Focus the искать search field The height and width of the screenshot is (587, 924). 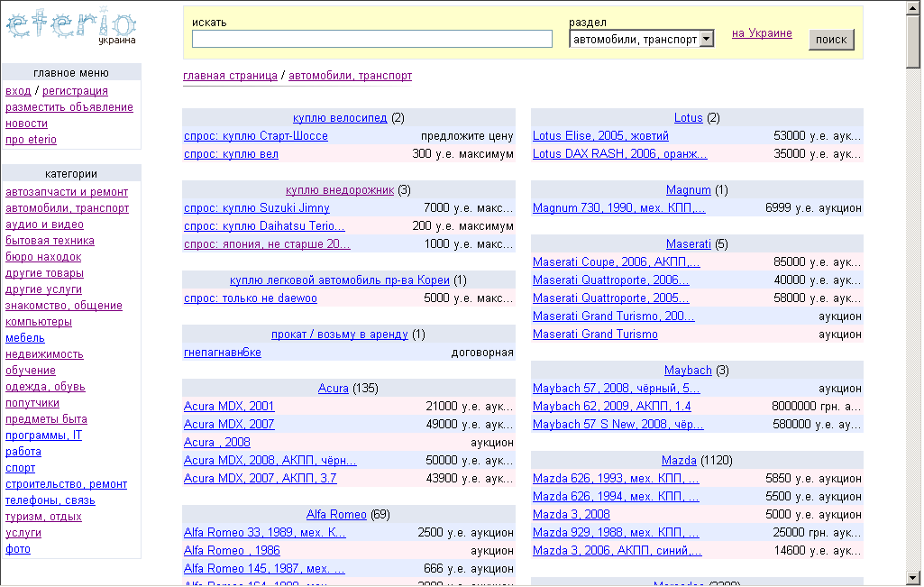[x=371, y=39]
